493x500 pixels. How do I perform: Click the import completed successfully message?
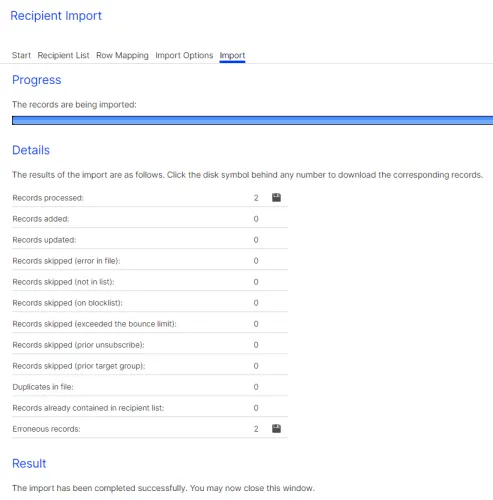click(x=163, y=488)
